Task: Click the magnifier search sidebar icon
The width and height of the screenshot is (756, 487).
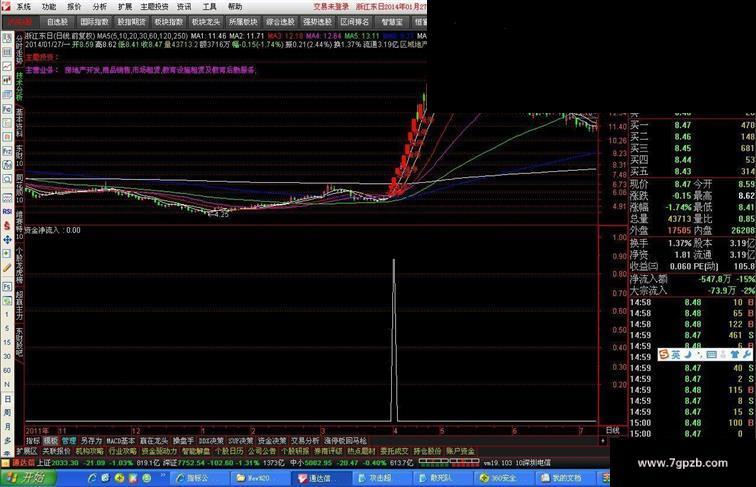Action: point(7,179)
